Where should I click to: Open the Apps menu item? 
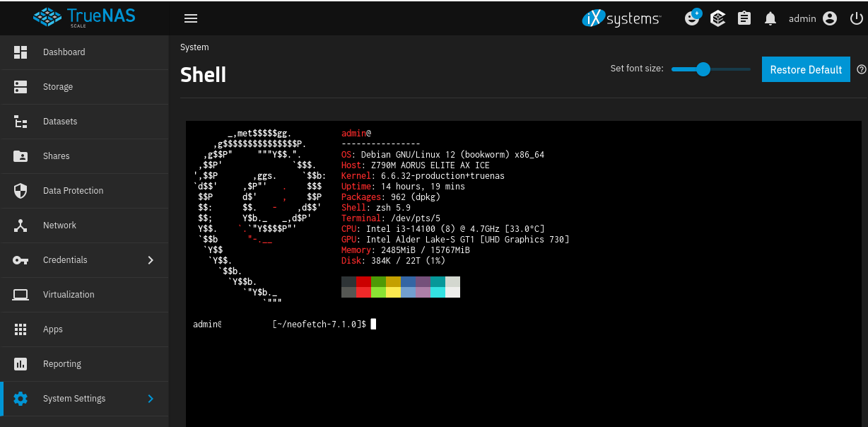[x=85, y=329]
